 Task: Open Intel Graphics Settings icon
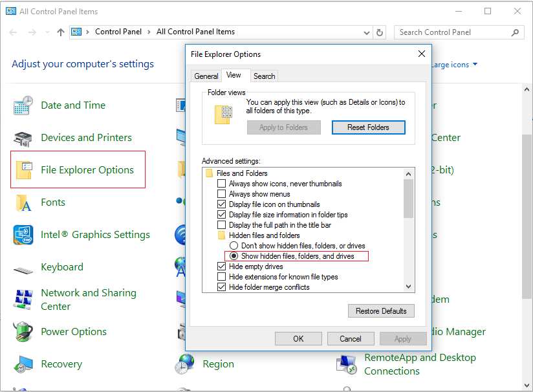(23, 235)
